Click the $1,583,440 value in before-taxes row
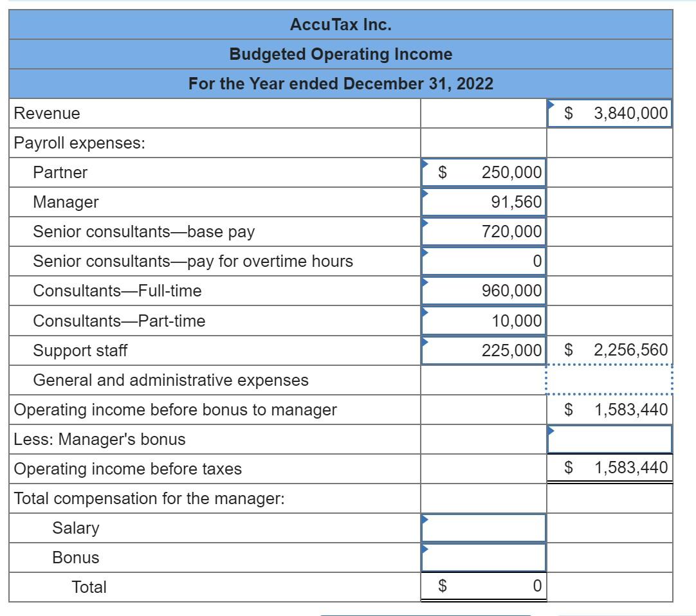 click(616, 467)
